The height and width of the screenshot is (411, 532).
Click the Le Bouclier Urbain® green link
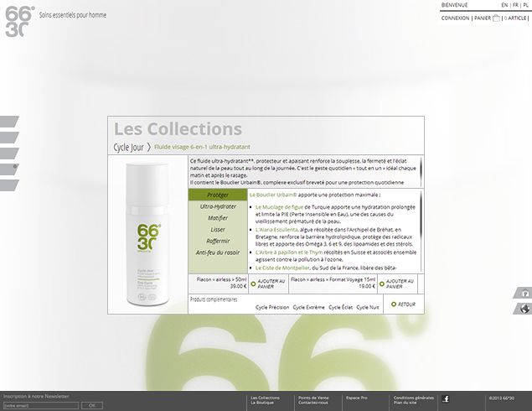click(273, 195)
